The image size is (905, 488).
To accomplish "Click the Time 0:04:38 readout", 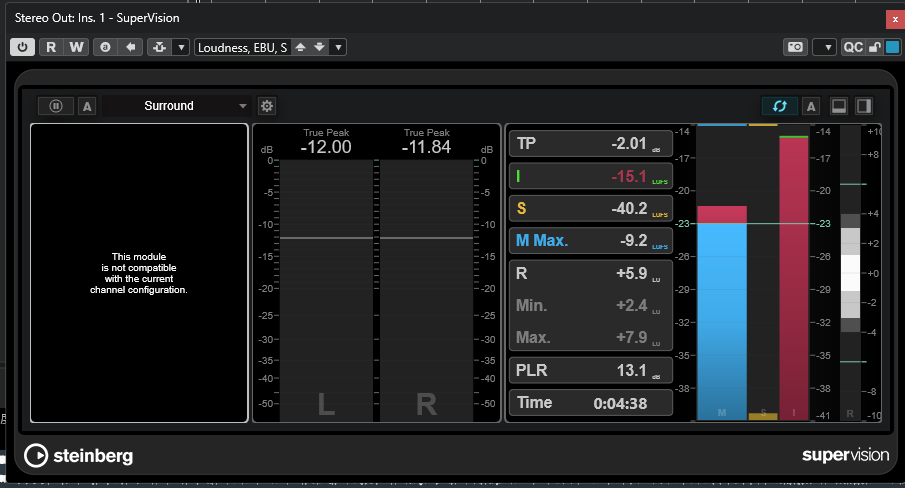I will pyautogui.click(x=591, y=403).
